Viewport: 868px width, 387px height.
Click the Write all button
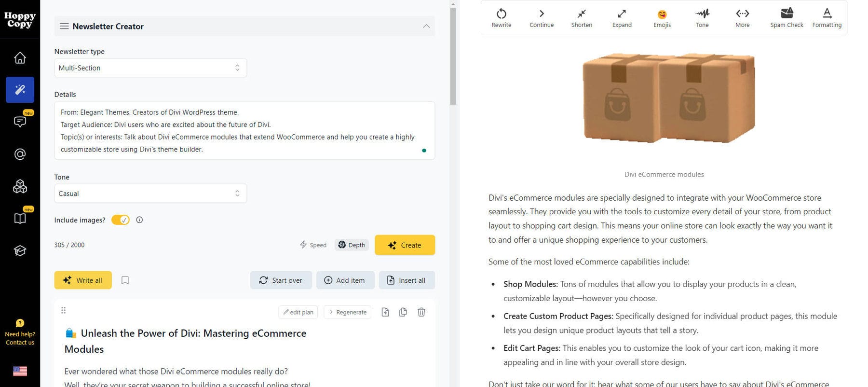[x=83, y=280]
